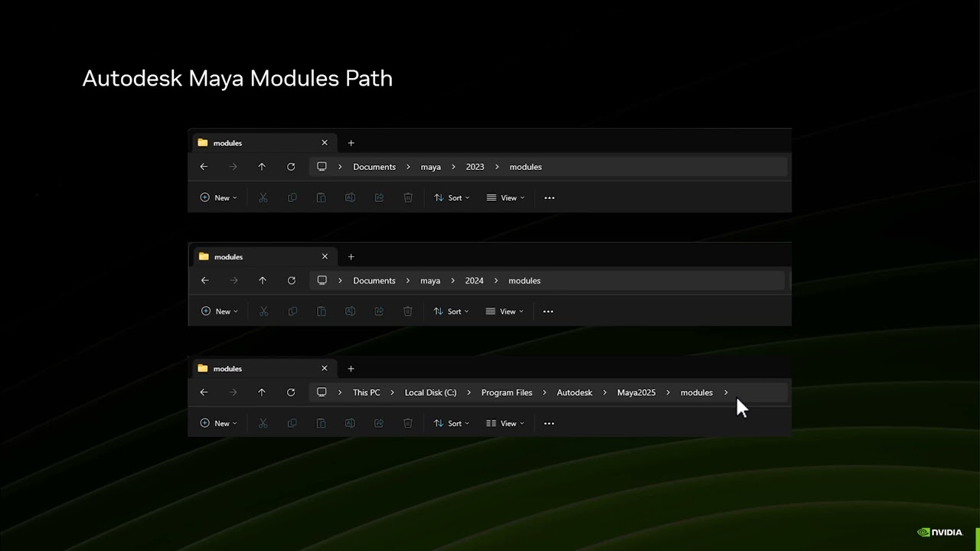Click This PC in the address path
The height and width of the screenshot is (551, 980).
tap(366, 393)
